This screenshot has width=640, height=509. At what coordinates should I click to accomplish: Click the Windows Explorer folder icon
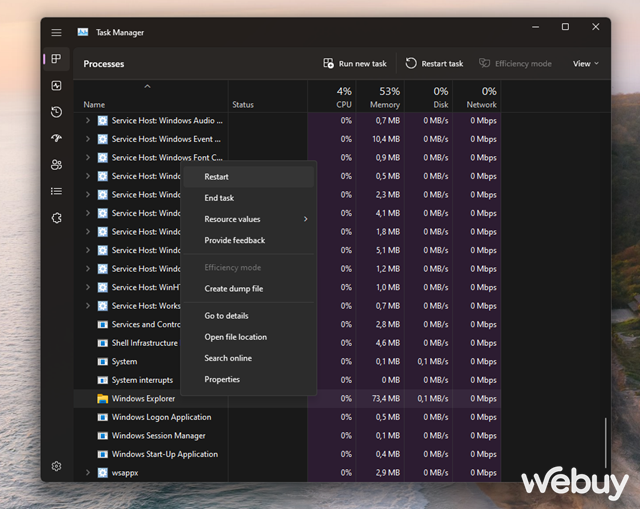[102, 398]
